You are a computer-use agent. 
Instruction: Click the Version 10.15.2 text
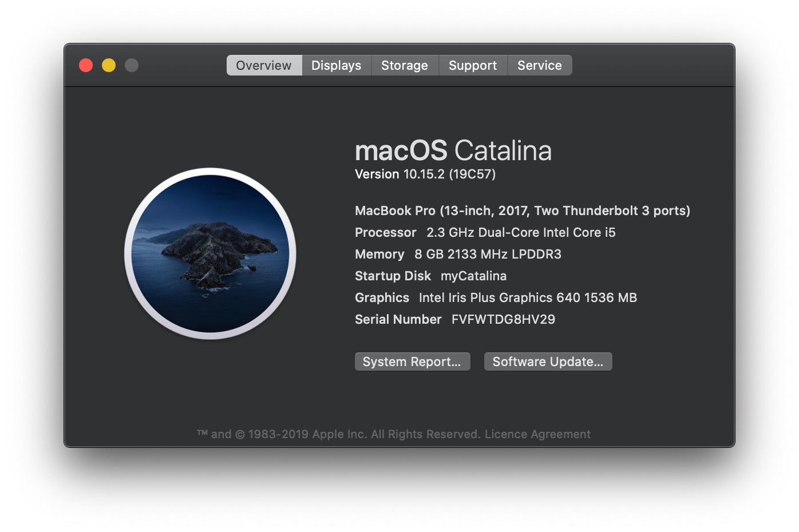(x=425, y=174)
